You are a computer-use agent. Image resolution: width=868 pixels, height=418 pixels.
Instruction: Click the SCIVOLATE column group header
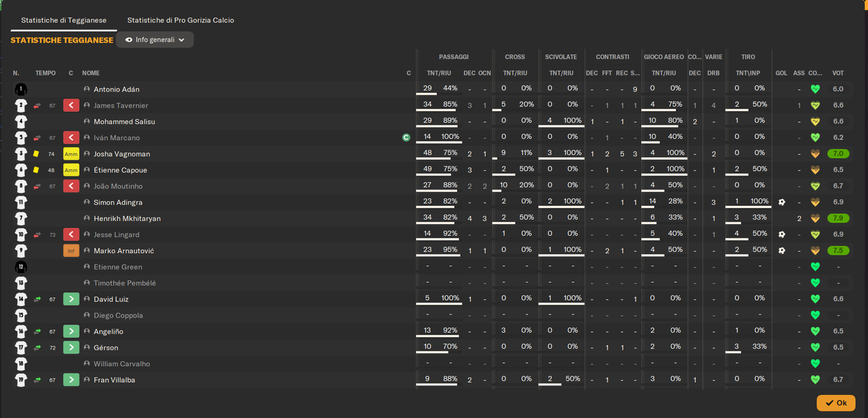[561, 57]
